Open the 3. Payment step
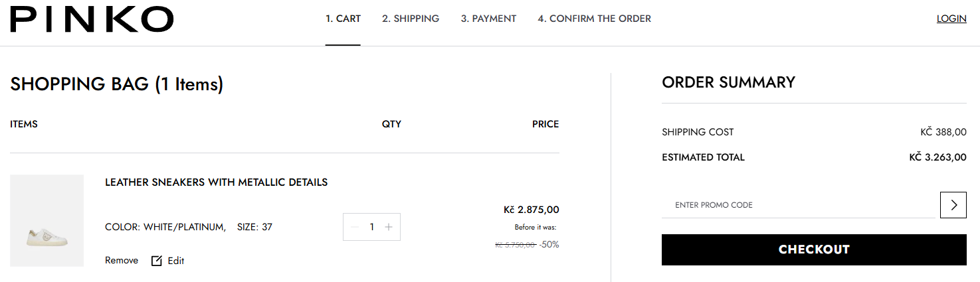 (x=488, y=19)
